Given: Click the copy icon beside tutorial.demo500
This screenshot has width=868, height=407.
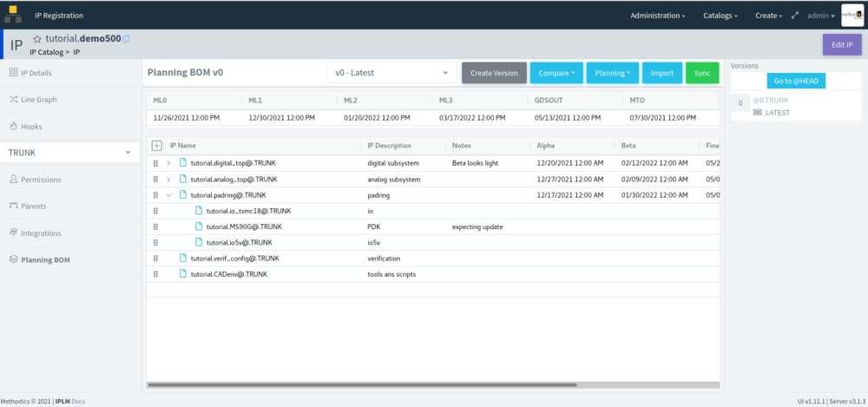Looking at the screenshot, I should (127, 39).
